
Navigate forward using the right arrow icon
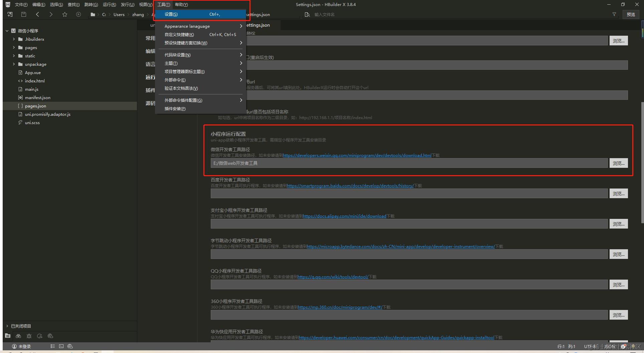(51, 14)
